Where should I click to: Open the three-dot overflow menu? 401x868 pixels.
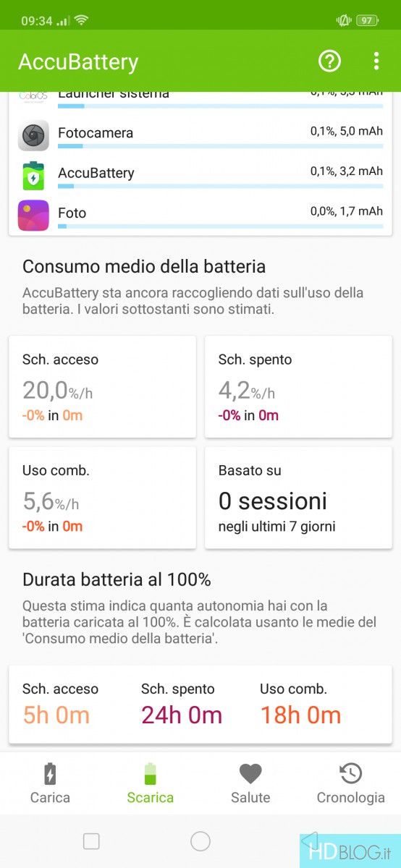[376, 61]
